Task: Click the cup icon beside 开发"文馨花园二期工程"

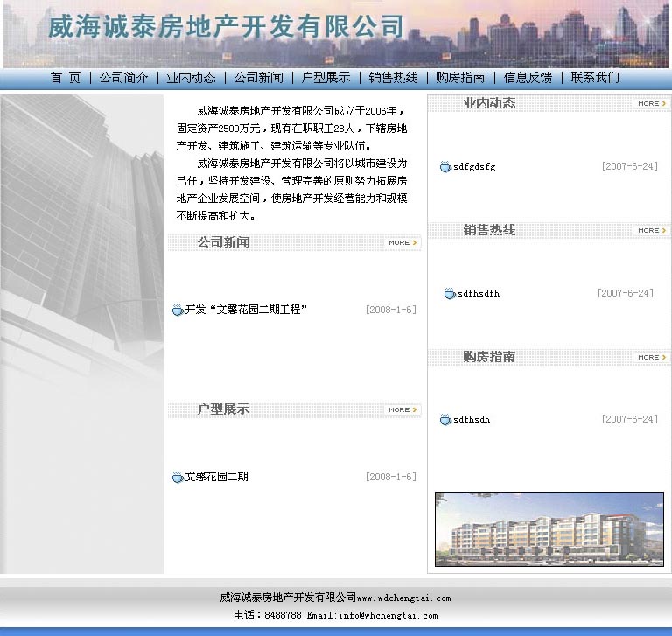Action: tap(178, 310)
